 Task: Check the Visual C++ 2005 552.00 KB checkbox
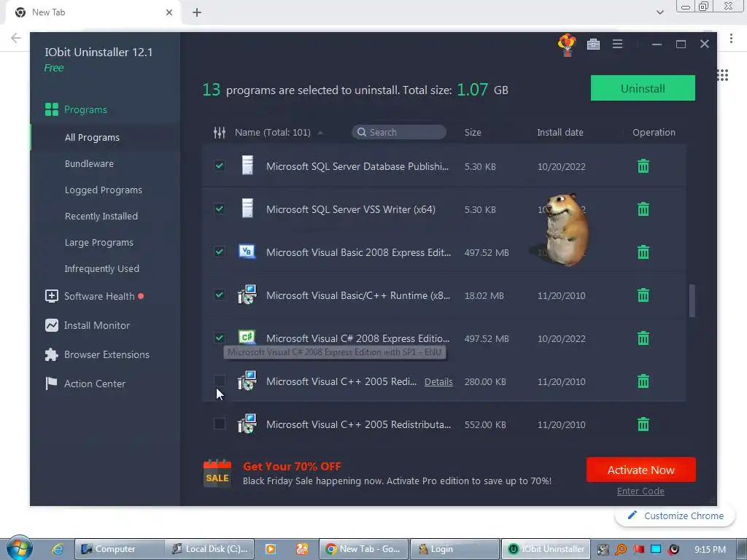[x=219, y=424]
